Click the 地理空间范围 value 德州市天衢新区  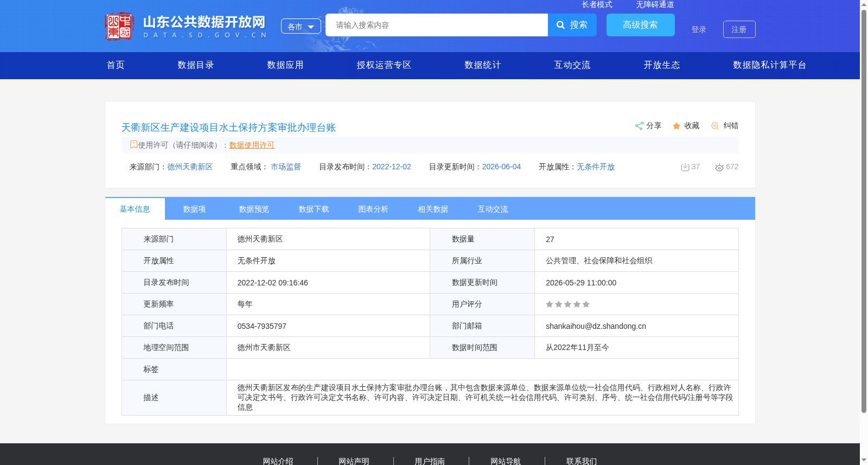point(264,348)
